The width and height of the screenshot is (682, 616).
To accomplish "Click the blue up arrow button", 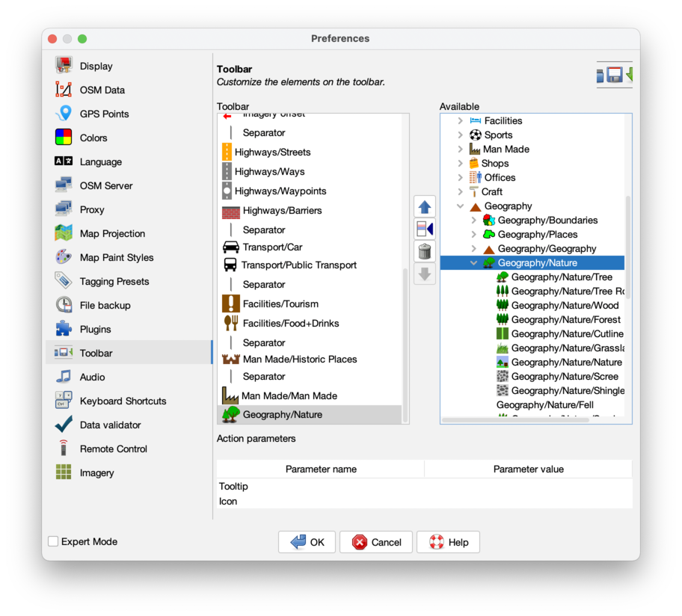I will point(425,207).
